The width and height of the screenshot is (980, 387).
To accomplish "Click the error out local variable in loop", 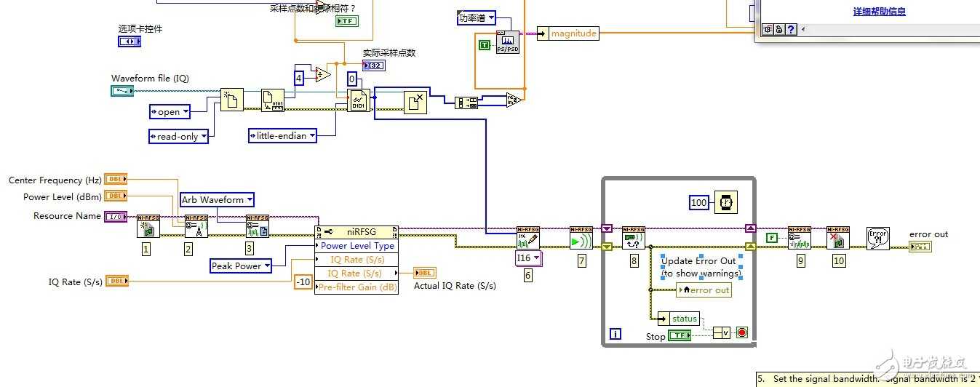I will (x=704, y=290).
